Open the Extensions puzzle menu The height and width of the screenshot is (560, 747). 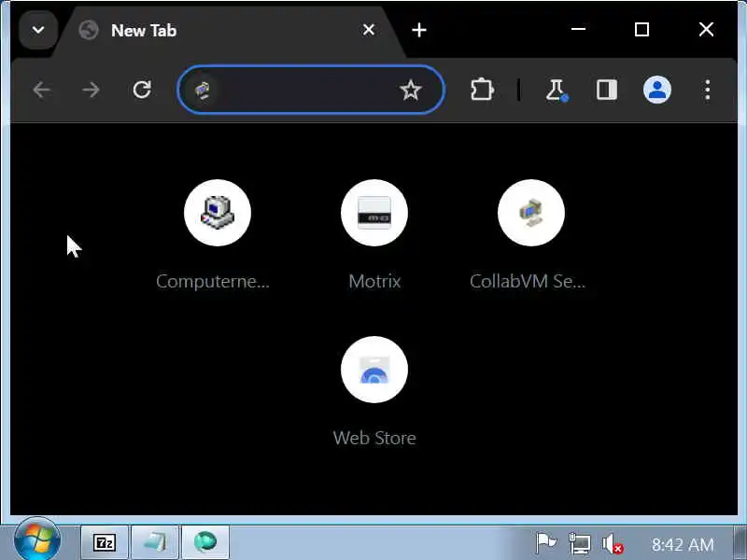click(x=482, y=90)
